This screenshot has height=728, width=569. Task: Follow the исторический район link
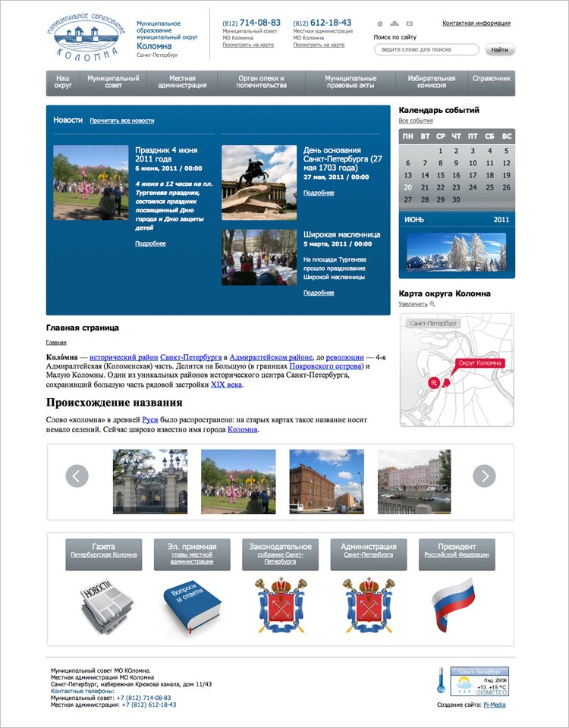pos(124,357)
